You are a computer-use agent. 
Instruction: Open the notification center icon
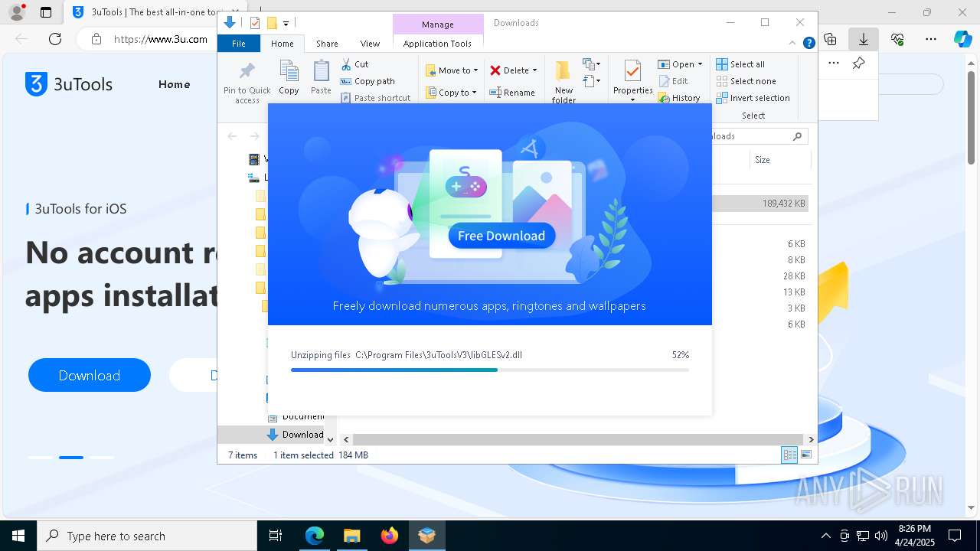pos(955,536)
